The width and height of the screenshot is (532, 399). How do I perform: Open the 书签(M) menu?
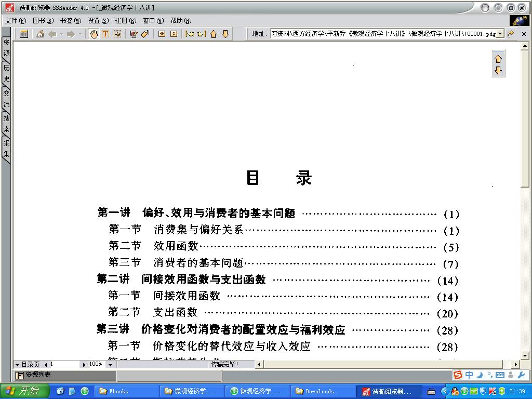coord(71,21)
